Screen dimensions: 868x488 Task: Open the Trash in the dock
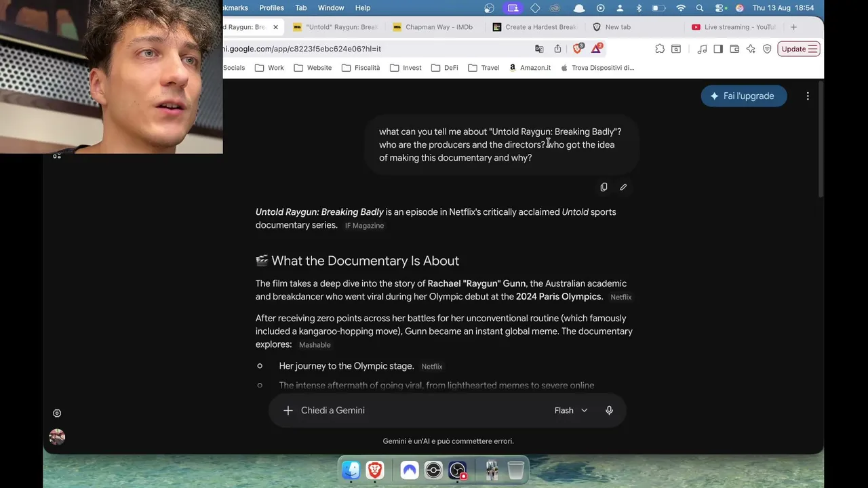(516, 470)
